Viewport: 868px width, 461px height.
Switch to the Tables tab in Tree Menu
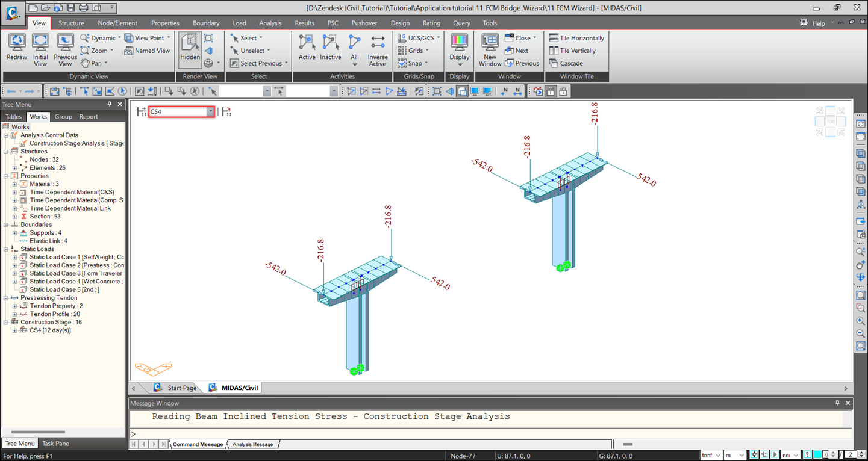coord(13,117)
